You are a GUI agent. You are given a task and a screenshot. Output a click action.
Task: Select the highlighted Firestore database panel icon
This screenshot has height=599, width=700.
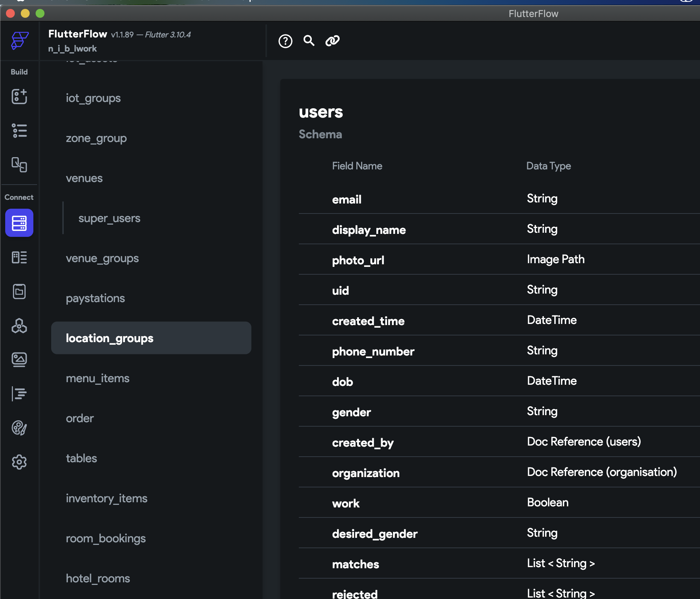19,223
